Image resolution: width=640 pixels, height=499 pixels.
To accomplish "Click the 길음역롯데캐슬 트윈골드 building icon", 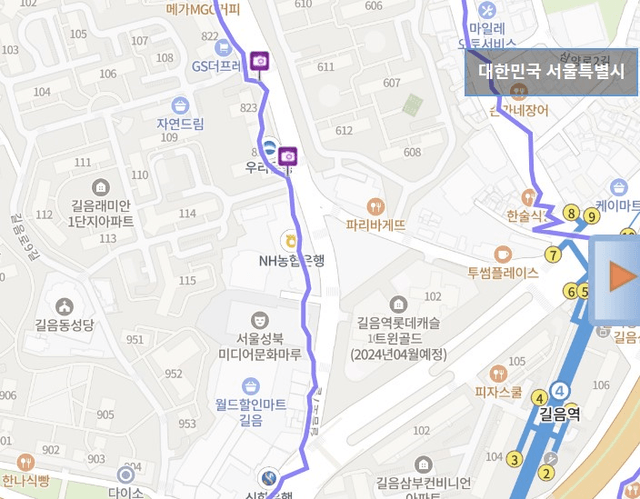I will point(398,305).
